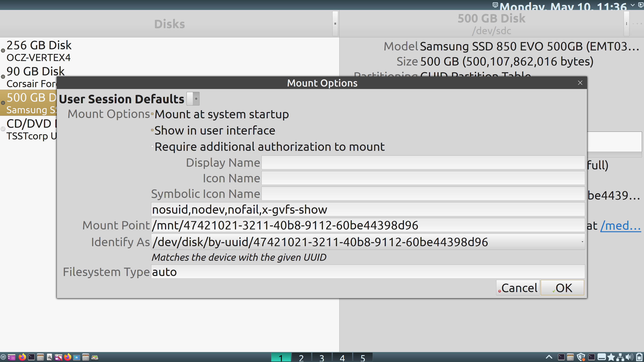Open the Disks application hamburger menu

(335, 24)
